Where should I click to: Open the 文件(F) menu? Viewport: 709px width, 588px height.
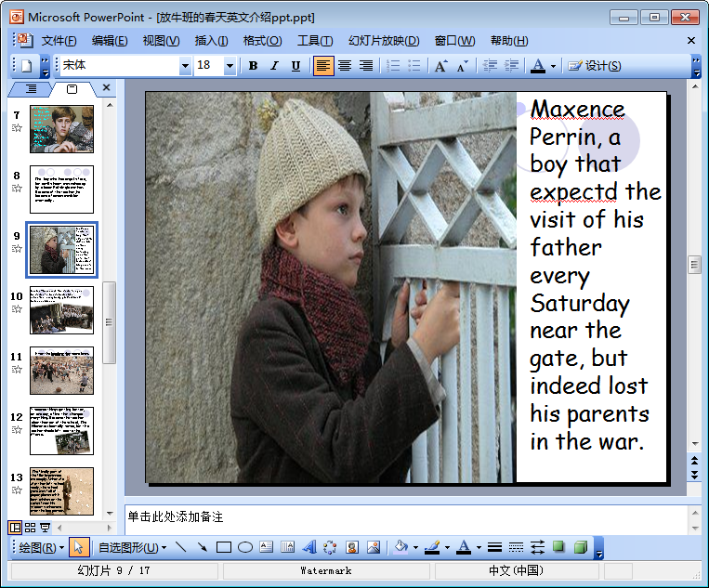click(x=59, y=41)
